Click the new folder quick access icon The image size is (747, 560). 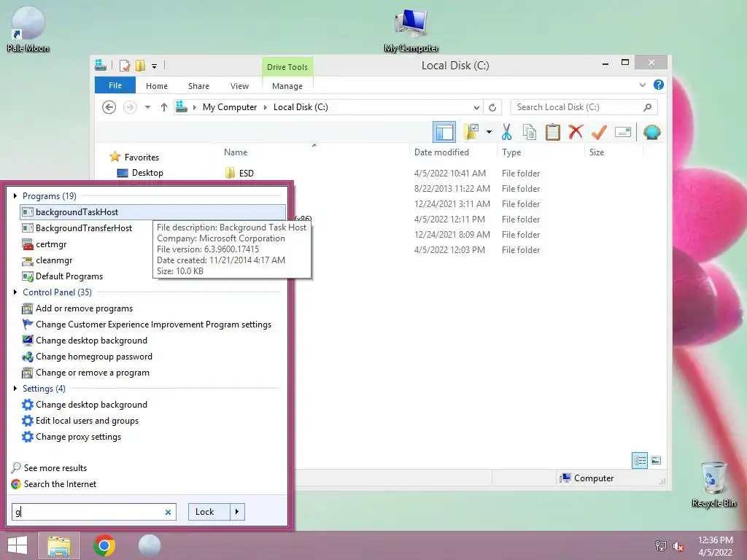140,66
